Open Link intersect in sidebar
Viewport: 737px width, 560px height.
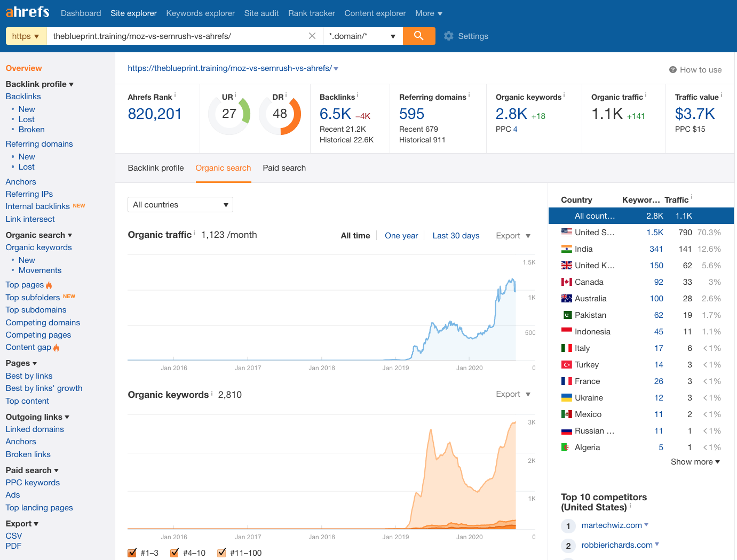[x=30, y=219]
